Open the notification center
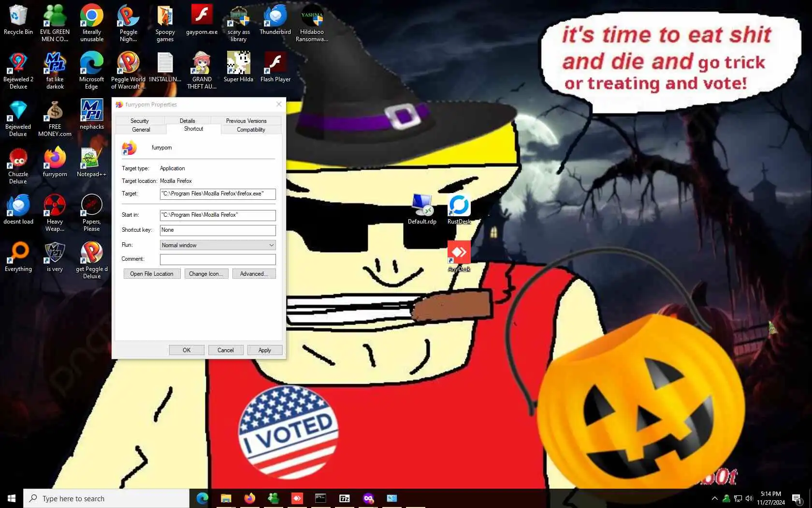This screenshot has height=508, width=812. point(797,499)
